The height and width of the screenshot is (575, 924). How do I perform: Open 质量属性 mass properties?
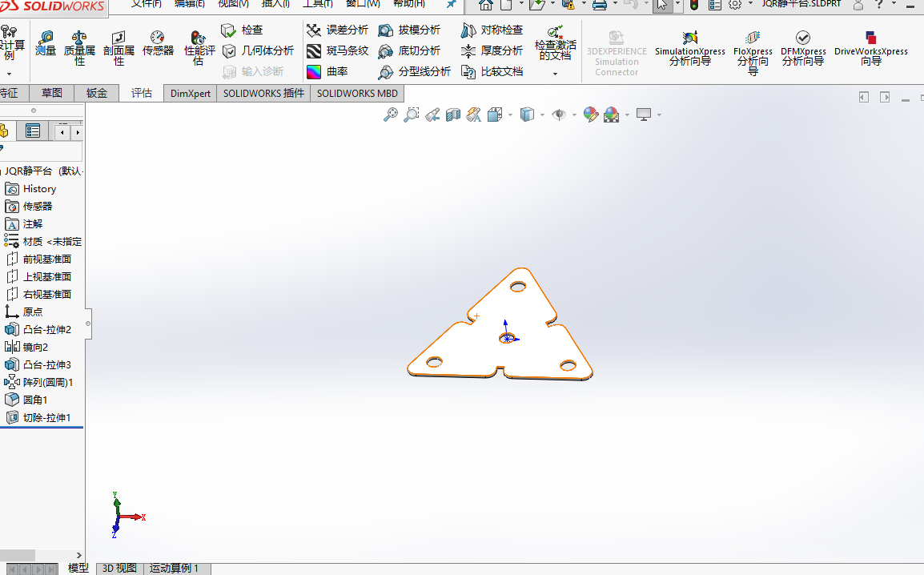click(x=79, y=48)
